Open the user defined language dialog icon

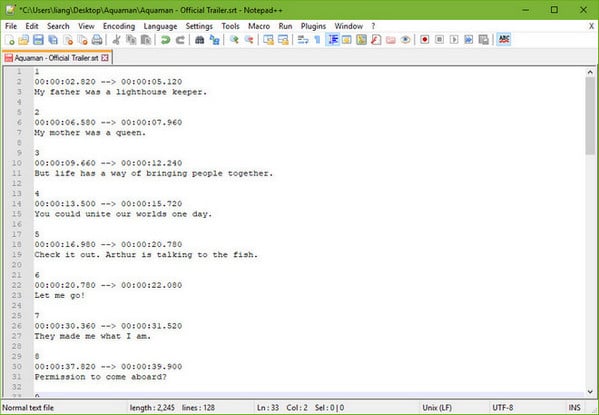[x=347, y=40]
